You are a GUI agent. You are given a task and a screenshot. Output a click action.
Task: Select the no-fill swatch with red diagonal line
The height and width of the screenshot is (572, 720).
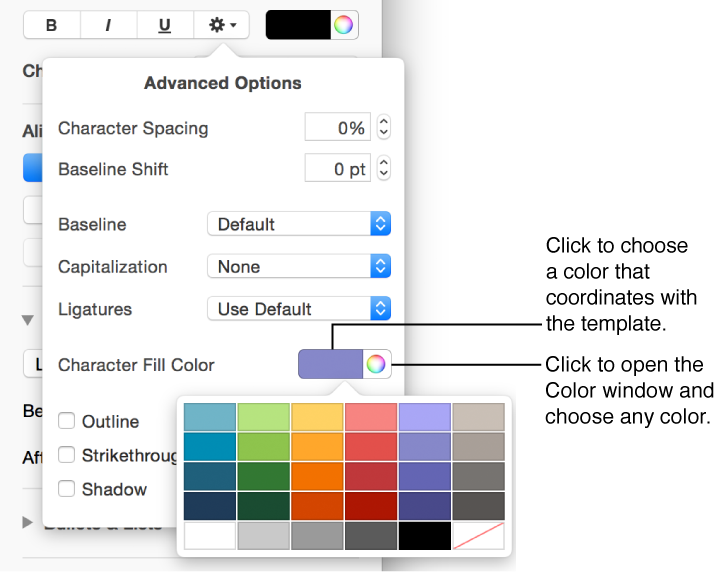pos(478,536)
